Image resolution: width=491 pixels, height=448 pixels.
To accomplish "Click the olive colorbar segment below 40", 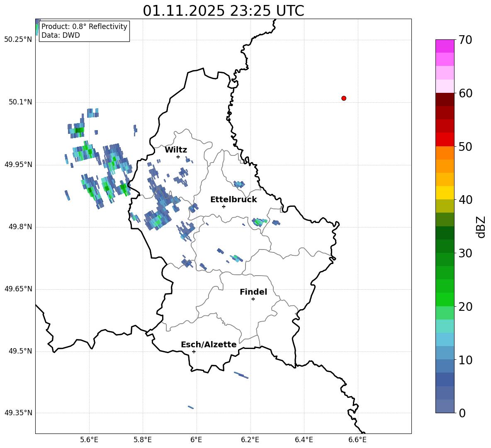I will (445, 206).
